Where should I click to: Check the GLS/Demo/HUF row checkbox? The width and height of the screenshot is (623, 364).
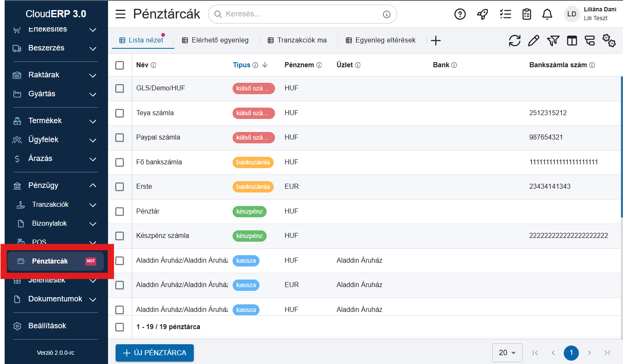coord(120,89)
